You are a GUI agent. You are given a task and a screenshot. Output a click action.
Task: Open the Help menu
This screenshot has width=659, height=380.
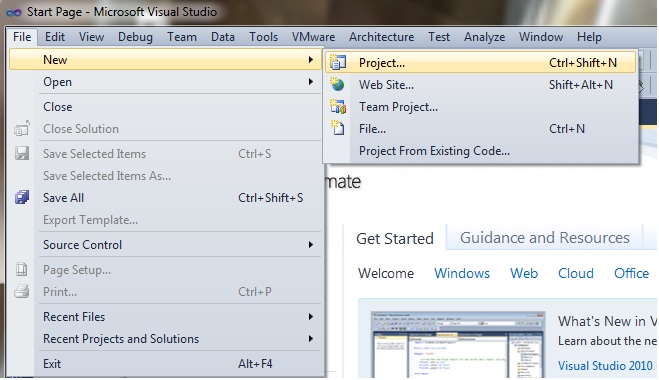pyautogui.click(x=589, y=37)
